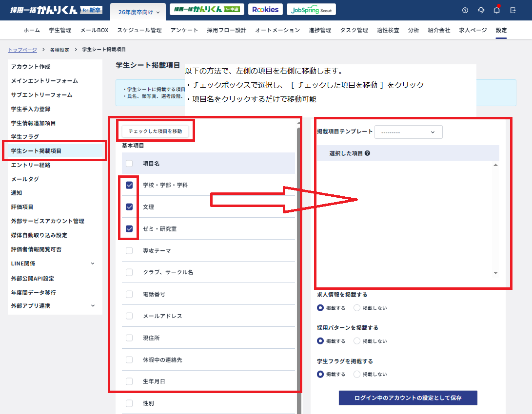Check notifications via the bell icon

[497, 10]
